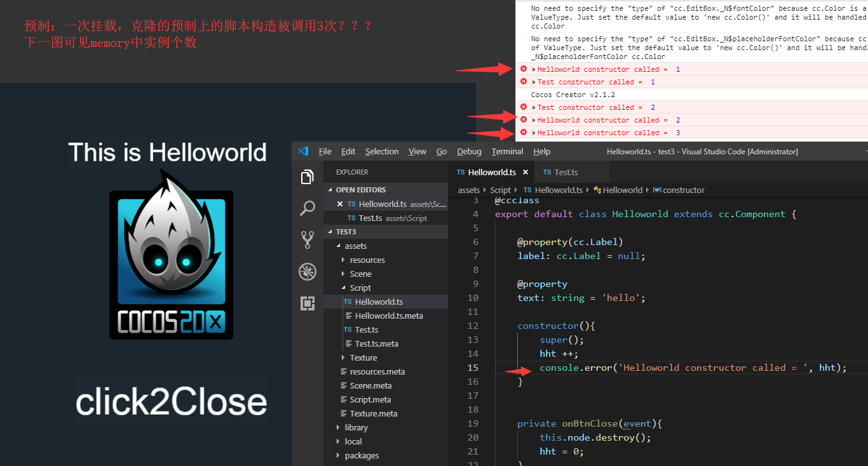Viewport: 868px width, 466px height.
Task: Collapse the Script folder
Action: (343, 288)
